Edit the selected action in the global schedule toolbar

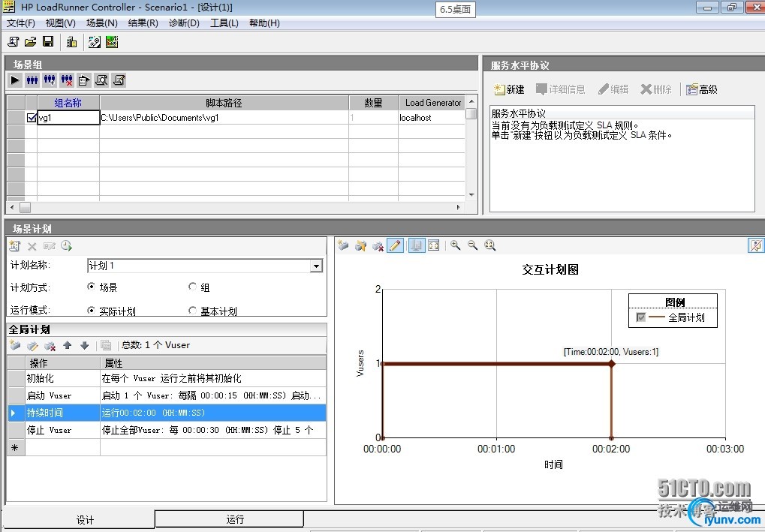pyautogui.click(x=33, y=346)
